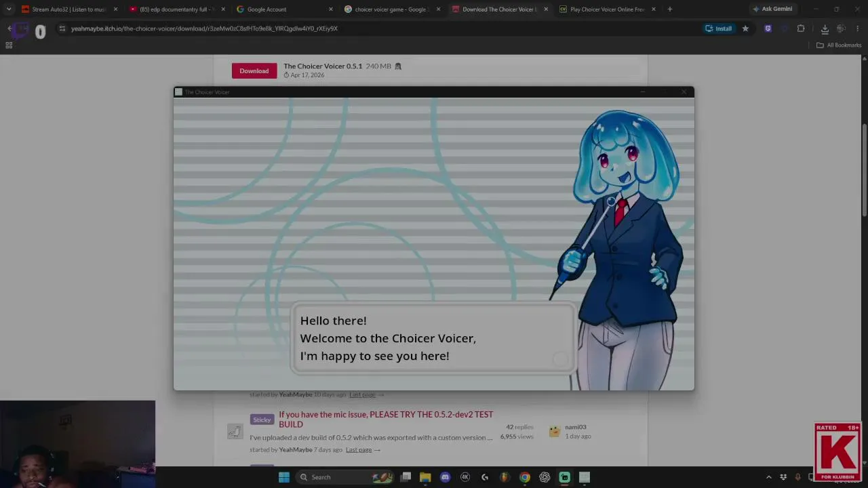Open the tab search dropdown arrow
This screenshot has width=868, height=488.
pos(9,9)
